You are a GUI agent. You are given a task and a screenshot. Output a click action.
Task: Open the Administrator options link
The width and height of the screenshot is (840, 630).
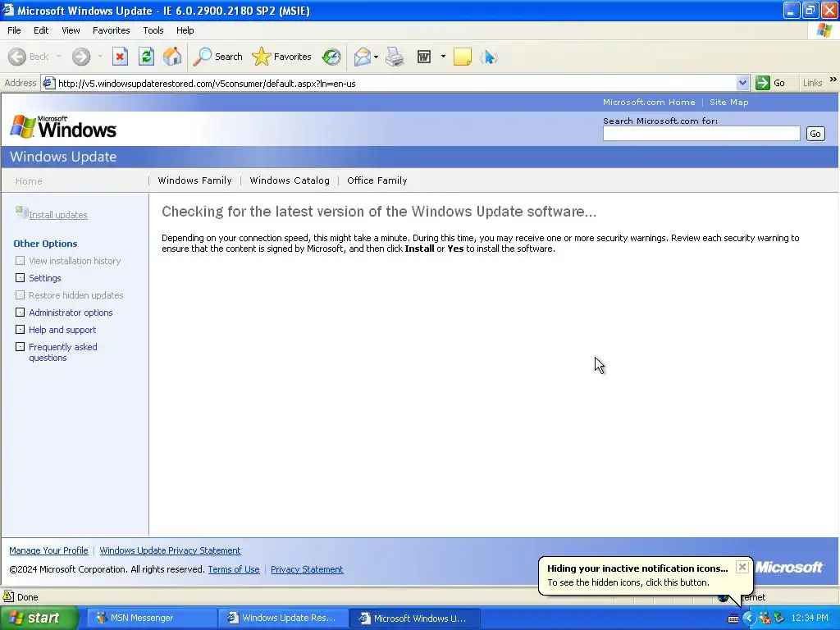click(71, 313)
